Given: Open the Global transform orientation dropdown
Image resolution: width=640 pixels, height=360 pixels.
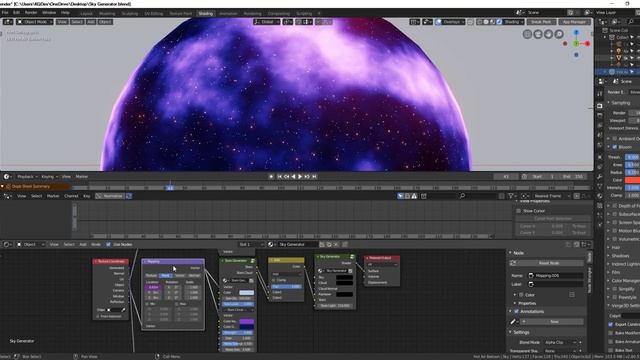Looking at the screenshot, I should 267,22.
